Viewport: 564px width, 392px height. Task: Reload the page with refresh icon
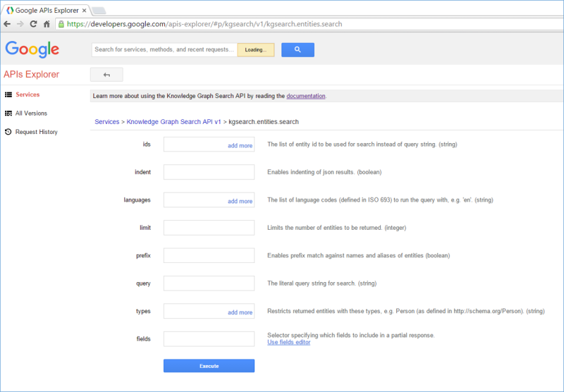pyautogui.click(x=33, y=24)
